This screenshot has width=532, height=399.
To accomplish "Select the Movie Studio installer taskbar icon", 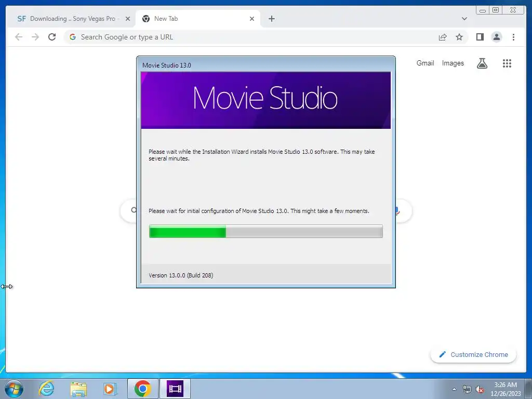I will pyautogui.click(x=175, y=389).
